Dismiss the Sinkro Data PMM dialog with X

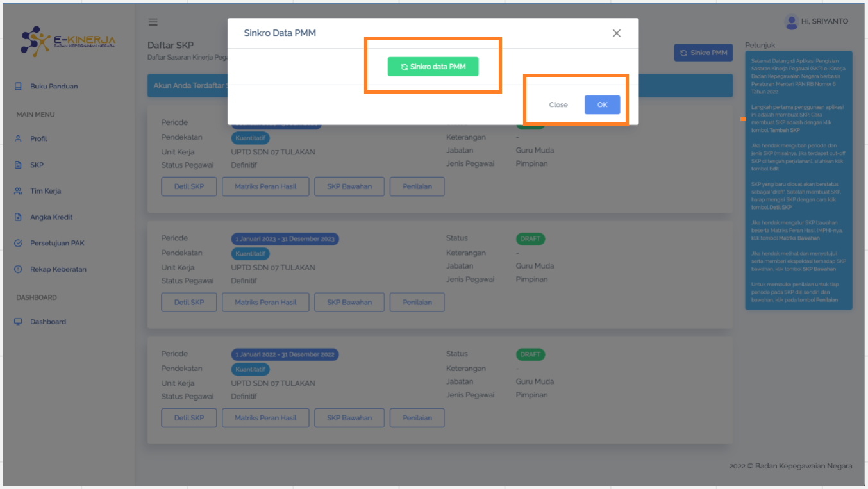617,33
